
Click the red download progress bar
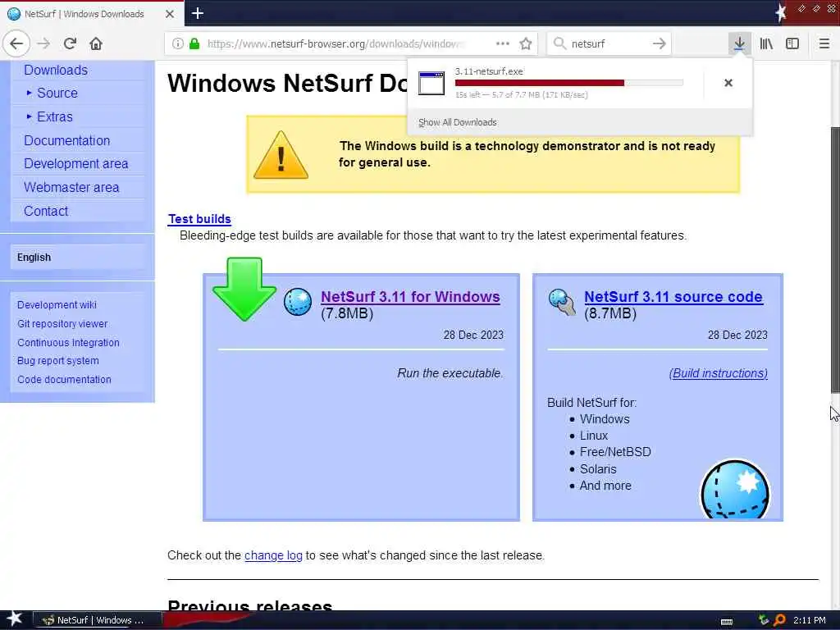coord(569,83)
